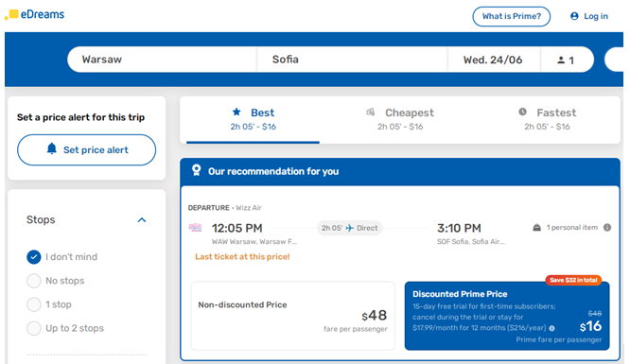
Task: Click the award ribbon icon in recommendation header
Action: click(196, 170)
